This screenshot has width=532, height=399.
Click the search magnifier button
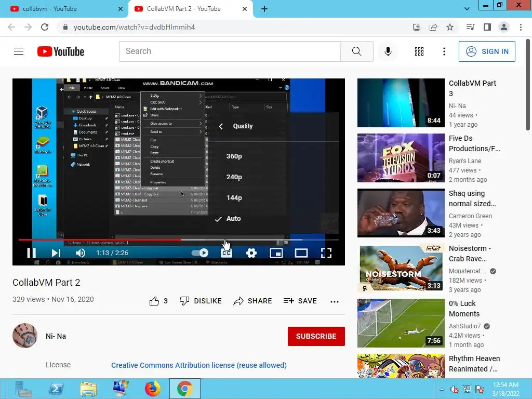(x=356, y=51)
